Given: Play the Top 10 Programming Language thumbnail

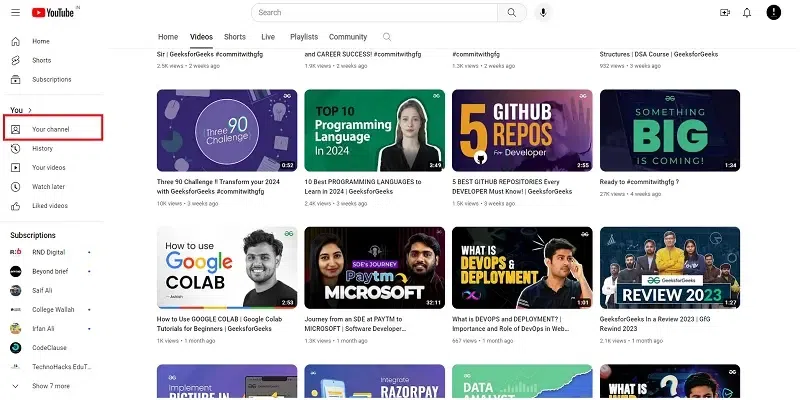Looking at the screenshot, I should [x=374, y=131].
